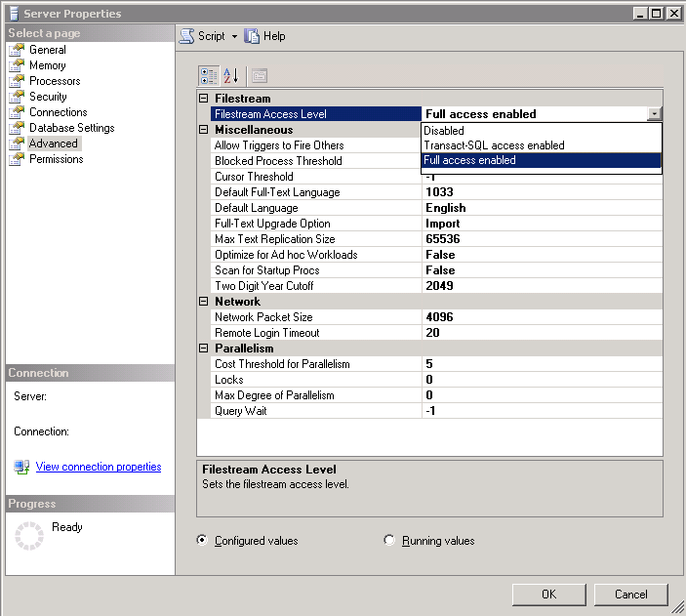Click the Help toolbar icon
The image size is (686, 616).
pos(252,36)
